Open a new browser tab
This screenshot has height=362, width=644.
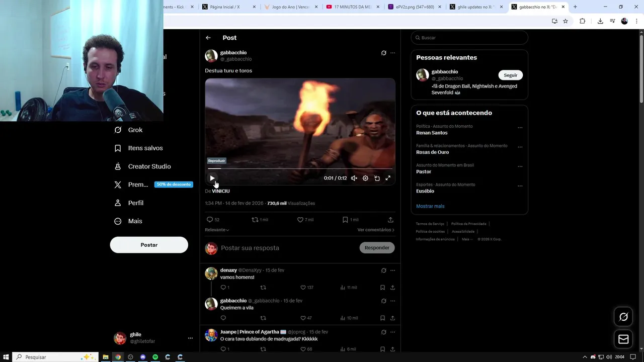pos(575,7)
